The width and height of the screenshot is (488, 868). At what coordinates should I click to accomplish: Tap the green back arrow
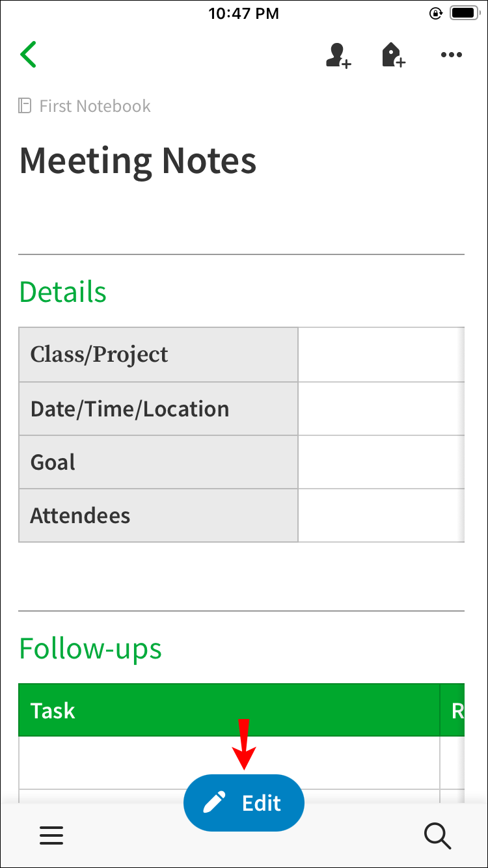pyautogui.click(x=29, y=55)
